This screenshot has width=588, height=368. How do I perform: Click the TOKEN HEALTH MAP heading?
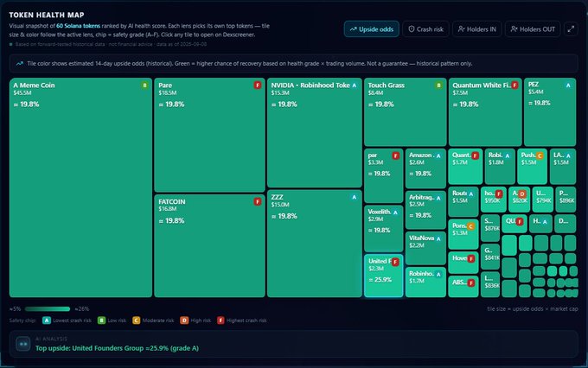47,15
